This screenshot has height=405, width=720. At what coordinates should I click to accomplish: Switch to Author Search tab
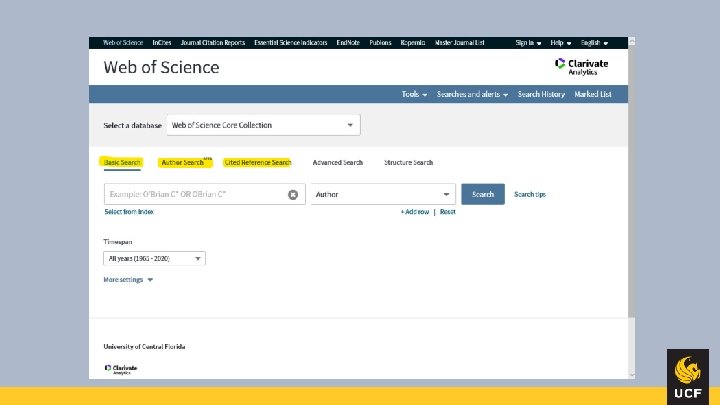185,163
